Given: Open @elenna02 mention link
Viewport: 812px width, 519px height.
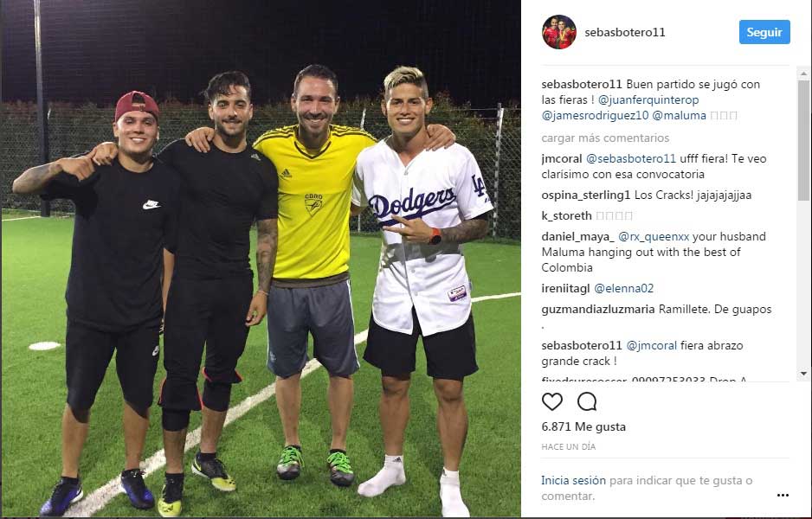Looking at the screenshot, I should 623,288.
